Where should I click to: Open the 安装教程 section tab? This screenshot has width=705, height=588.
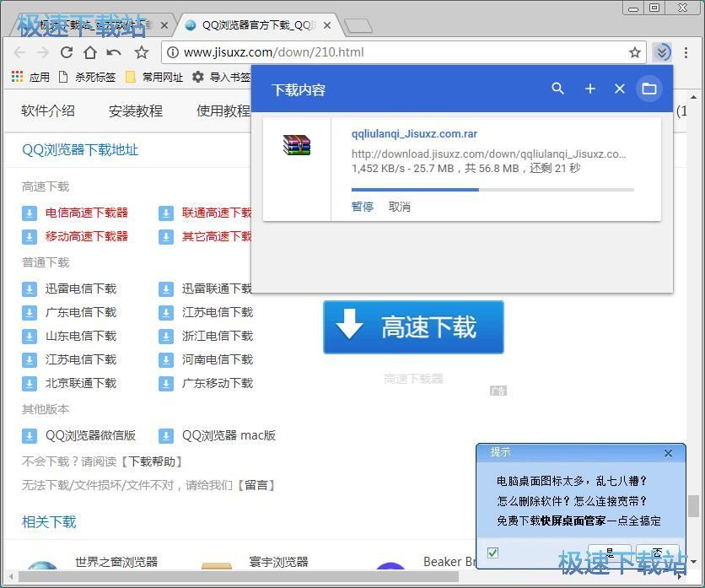[x=136, y=111]
